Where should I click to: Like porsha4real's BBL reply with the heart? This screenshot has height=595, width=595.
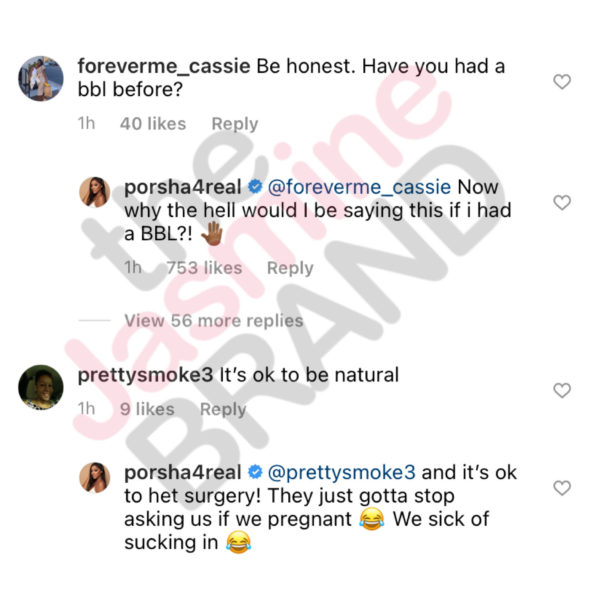[x=562, y=202]
